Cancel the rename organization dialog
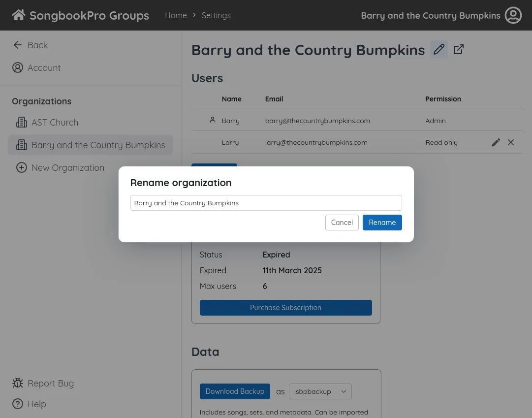This screenshot has height=418, width=532. click(x=342, y=222)
